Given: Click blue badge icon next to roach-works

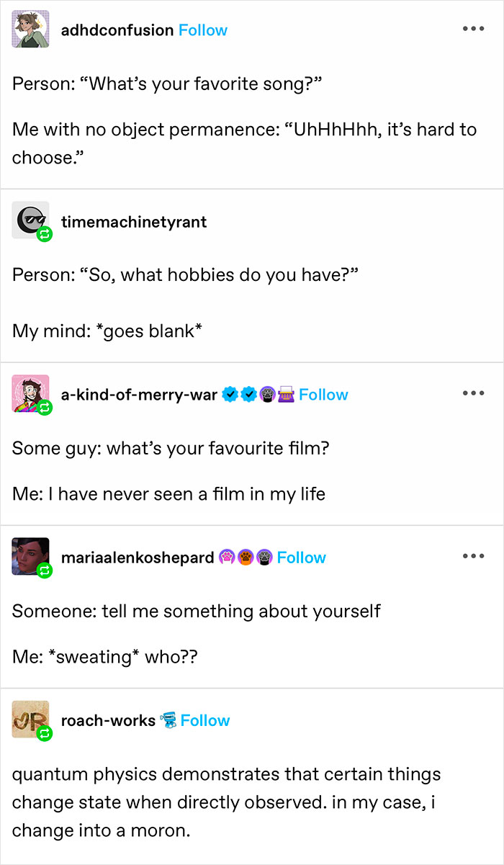Looking at the screenshot, I should pos(168,720).
